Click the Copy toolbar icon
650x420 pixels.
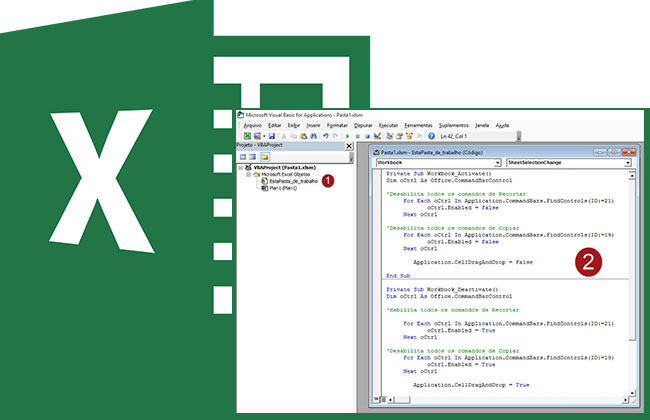[294, 136]
